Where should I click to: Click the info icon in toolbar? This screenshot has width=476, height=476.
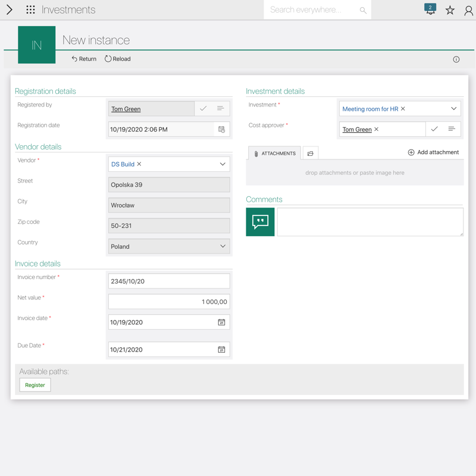[456, 59]
